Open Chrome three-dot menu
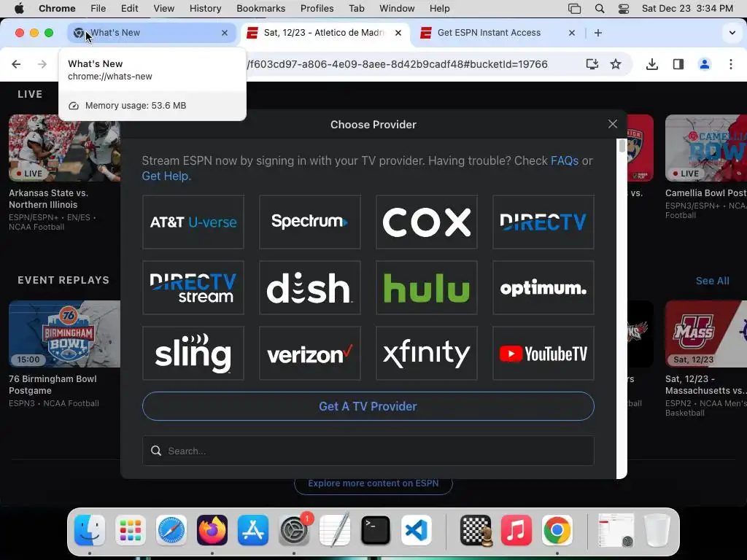Image resolution: width=747 pixels, height=560 pixels. [731, 64]
